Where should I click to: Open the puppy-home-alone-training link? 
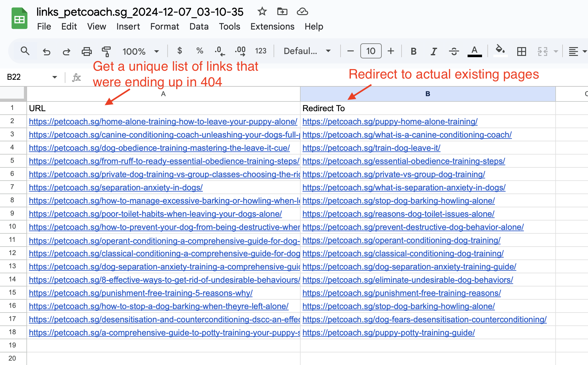click(390, 122)
